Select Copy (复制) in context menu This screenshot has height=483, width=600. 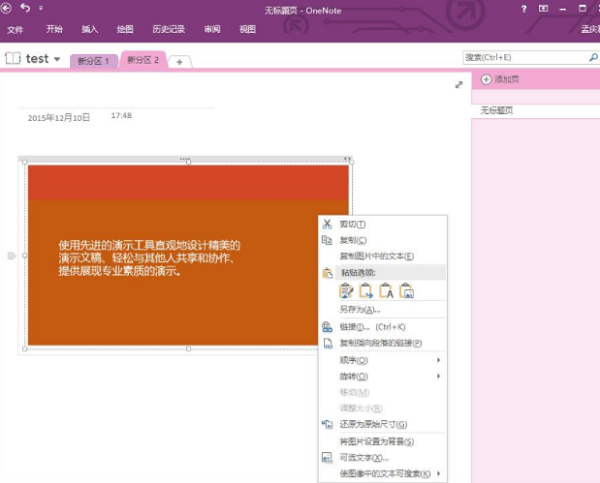pyautogui.click(x=352, y=240)
